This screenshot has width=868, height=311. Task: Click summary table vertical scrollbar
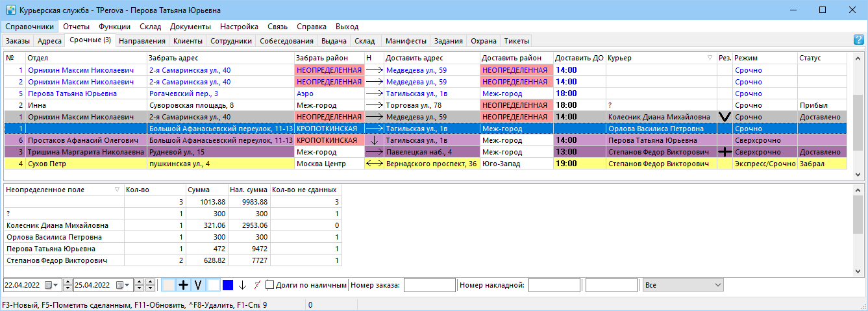pyautogui.click(x=858, y=230)
